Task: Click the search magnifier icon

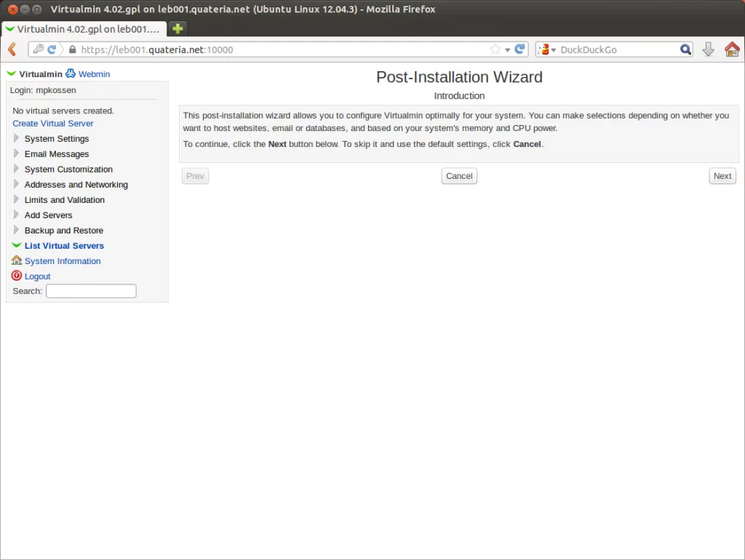Action: point(685,49)
